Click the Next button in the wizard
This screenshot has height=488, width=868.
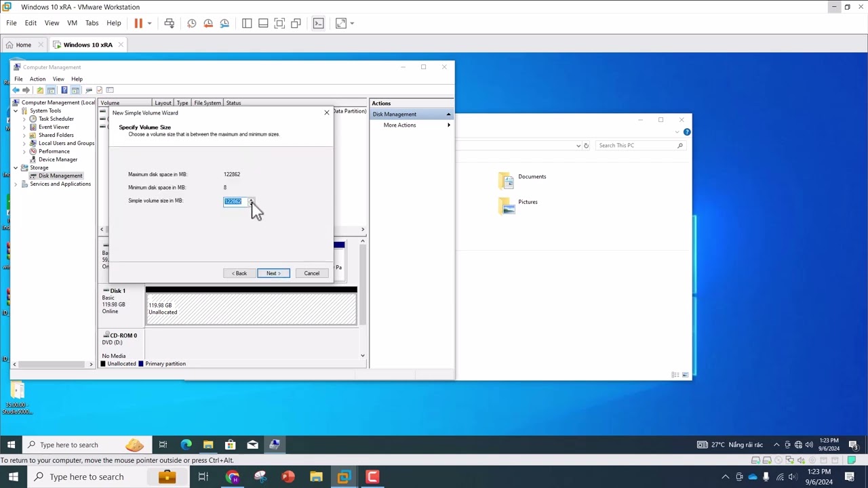tap(273, 273)
